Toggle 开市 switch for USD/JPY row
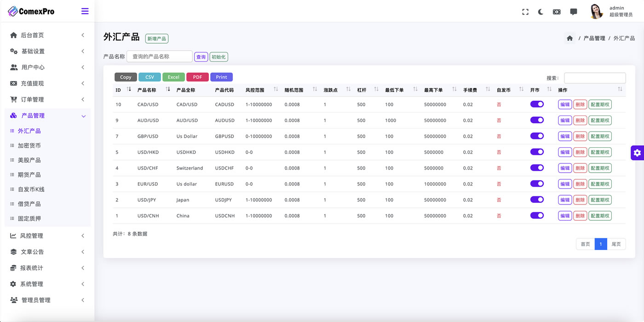The width and height of the screenshot is (644, 322). click(537, 200)
